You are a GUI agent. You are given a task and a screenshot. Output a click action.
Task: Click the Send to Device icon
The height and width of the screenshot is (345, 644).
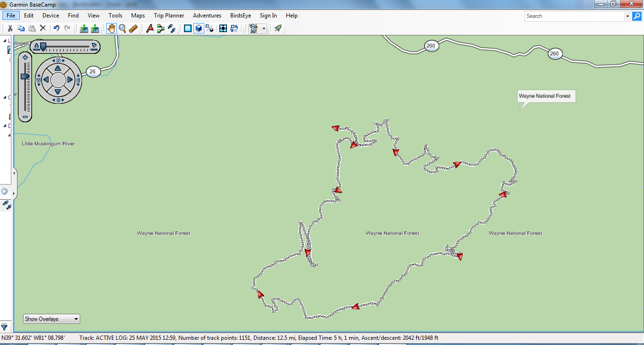point(95,28)
